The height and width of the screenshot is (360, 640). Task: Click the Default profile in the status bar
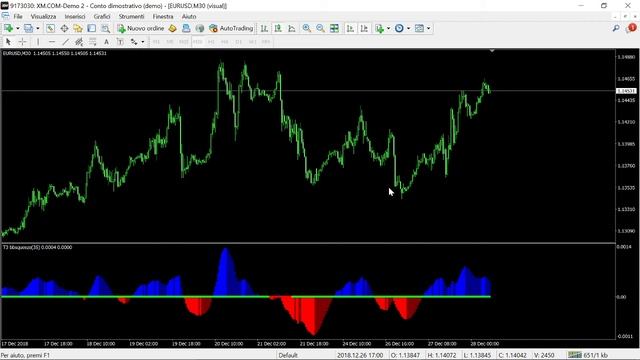coord(288,355)
